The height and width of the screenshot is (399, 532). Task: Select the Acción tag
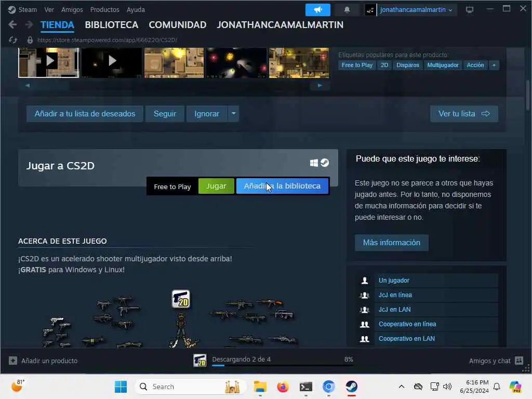(475, 65)
